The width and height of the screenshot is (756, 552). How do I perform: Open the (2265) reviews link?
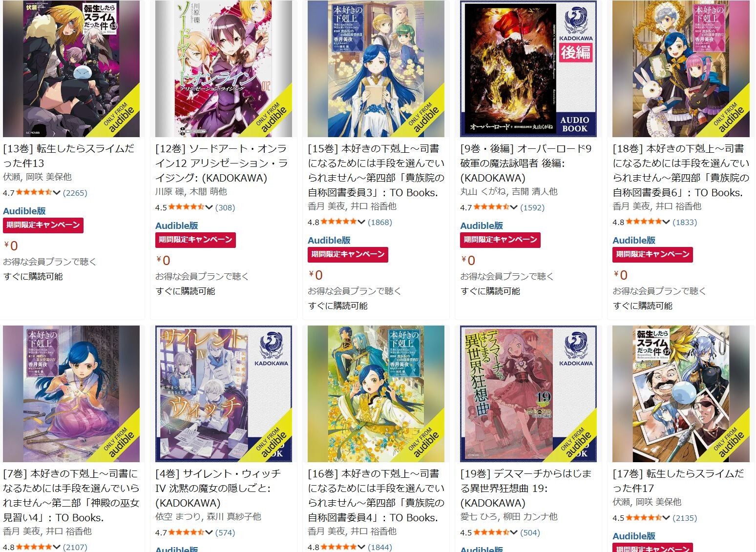click(x=75, y=193)
